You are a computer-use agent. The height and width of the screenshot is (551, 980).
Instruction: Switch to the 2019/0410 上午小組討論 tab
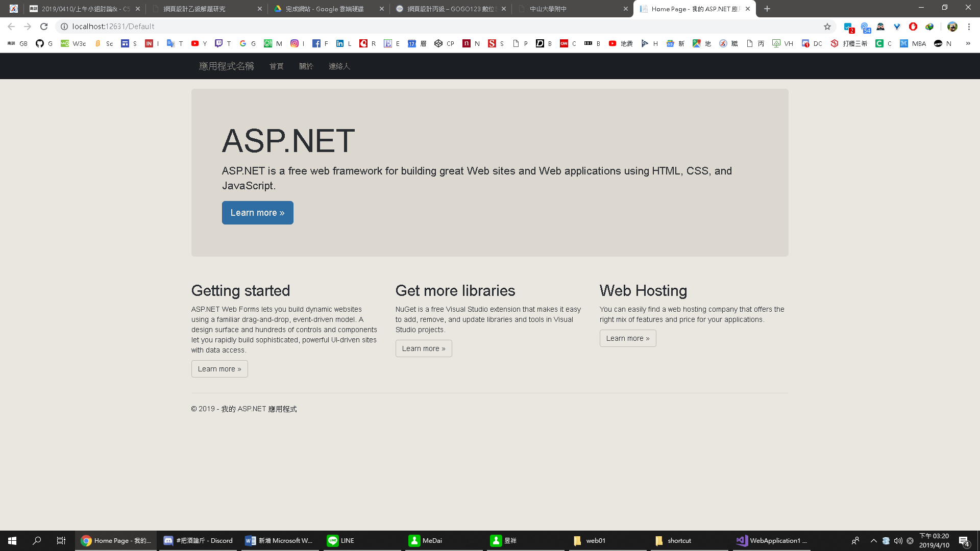pyautogui.click(x=85, y=9)
